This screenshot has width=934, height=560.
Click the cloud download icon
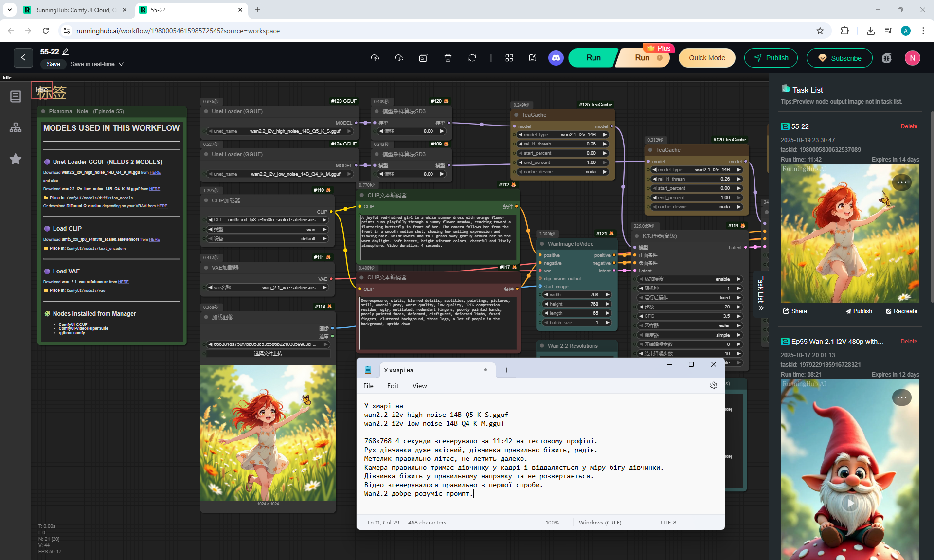coord(399,58)
